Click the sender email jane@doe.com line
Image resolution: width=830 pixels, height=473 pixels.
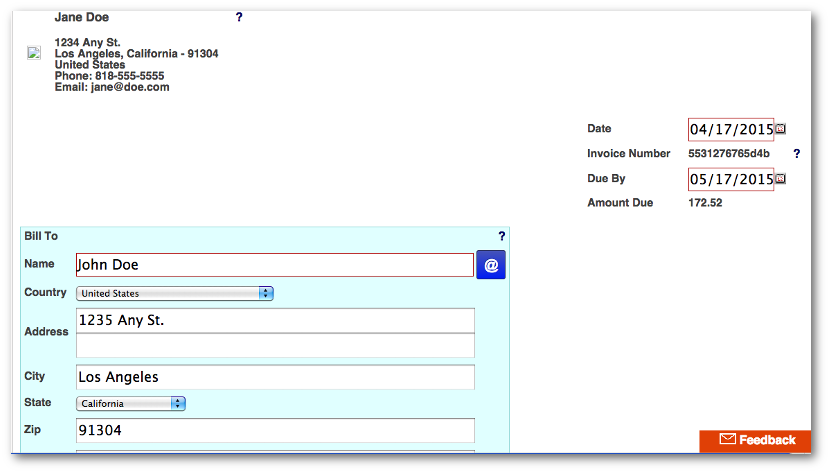coord(112,88)
